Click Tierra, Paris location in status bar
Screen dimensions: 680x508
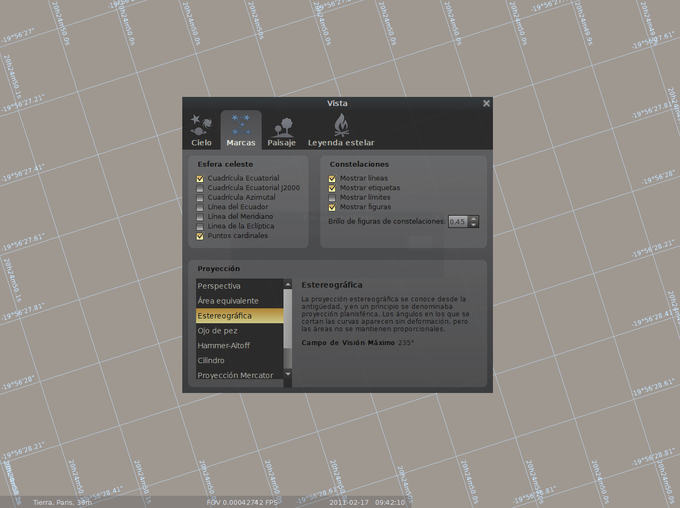(x=62, y=502)
